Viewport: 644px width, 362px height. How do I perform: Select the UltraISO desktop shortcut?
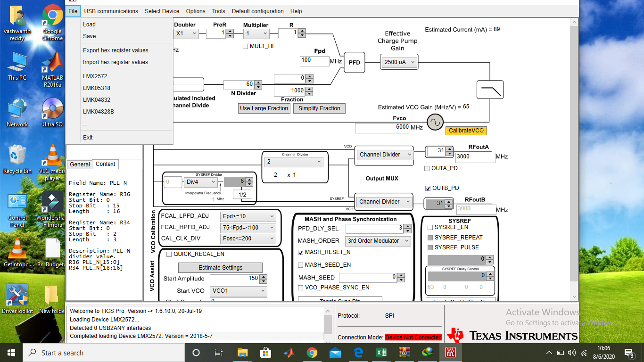coord(52,113)
